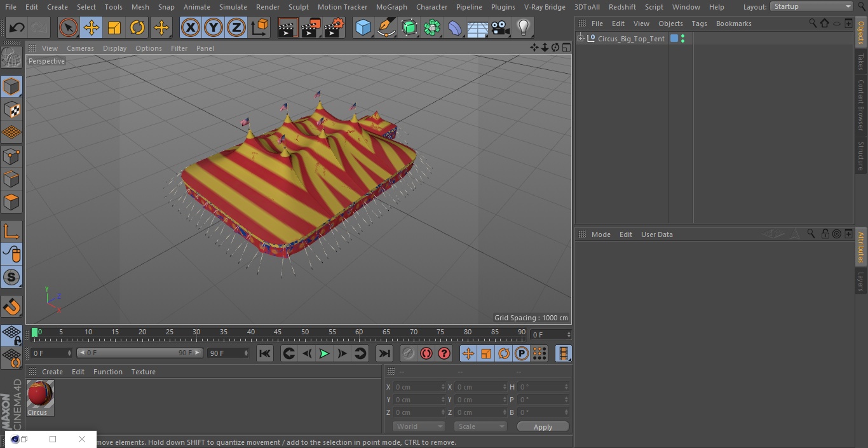868x448 pixels.
Task: Switch to Texture mode checker cube
Action: coord(11,110)
